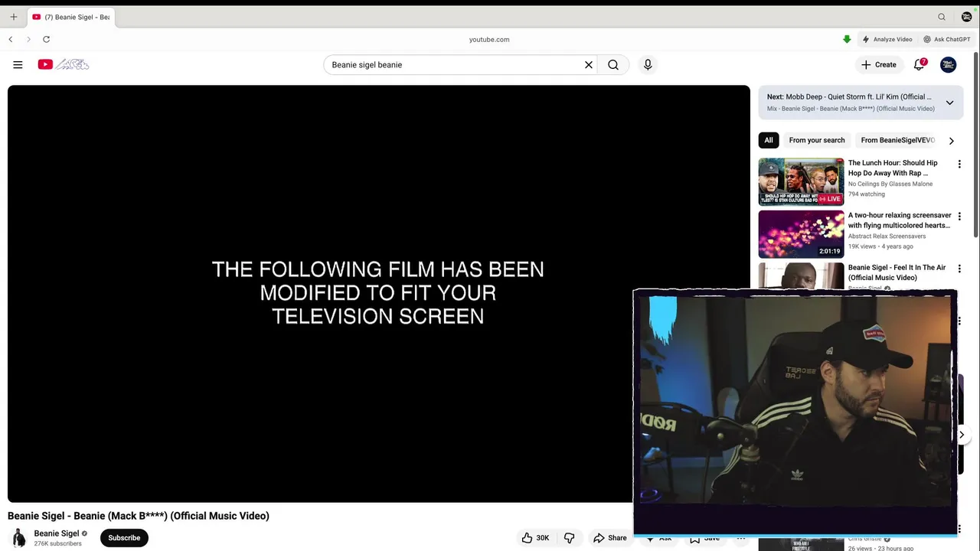Open Feel It In The Air thumbnail
The image size is (980, 551).
[801, 276]
